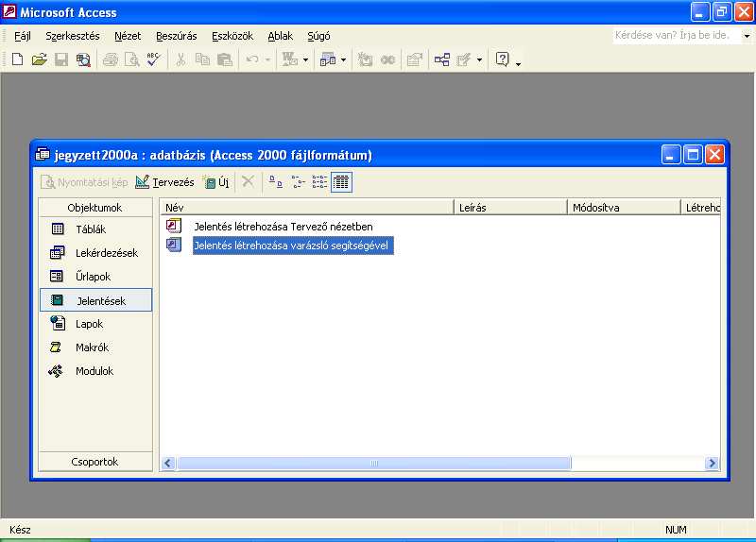Image resolution: width=756 pixels, height=542 pixels.
Task: Click the Cut scissors icon
Action: 180,59
